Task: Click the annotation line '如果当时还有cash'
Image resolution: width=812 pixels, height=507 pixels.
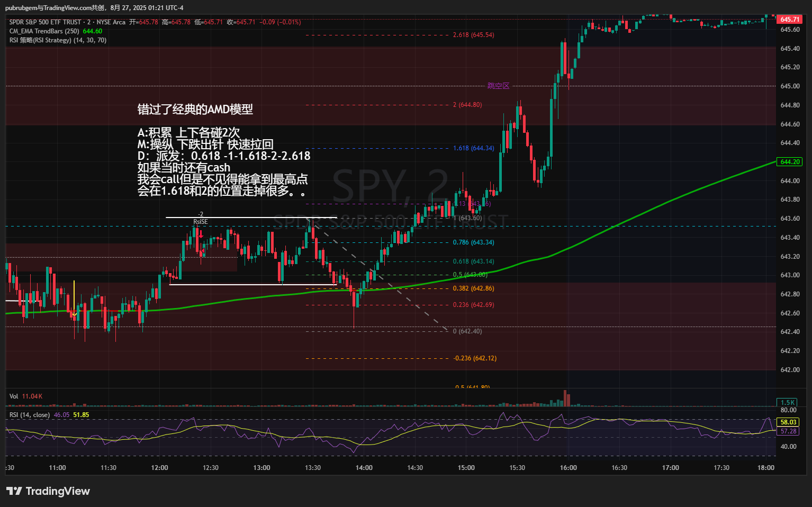Action: coord(184,167)
